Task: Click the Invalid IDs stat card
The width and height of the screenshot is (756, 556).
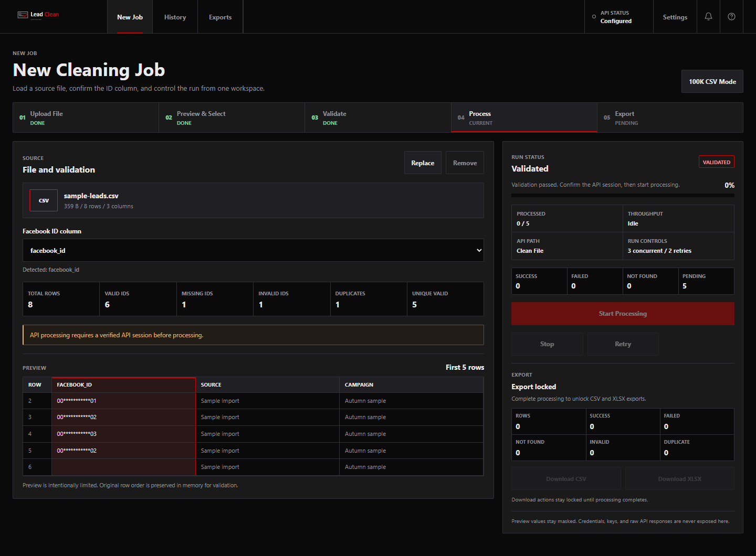Action: (x=291, y=299)
